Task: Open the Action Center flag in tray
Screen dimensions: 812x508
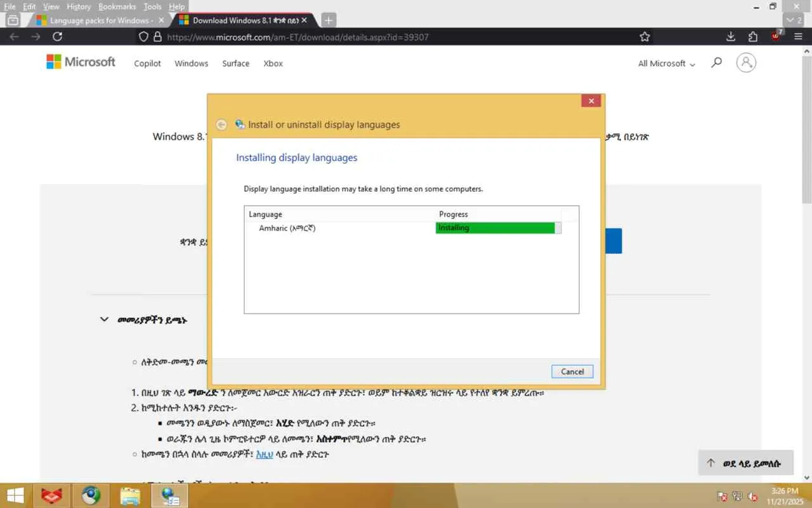Action: [722, 497]
